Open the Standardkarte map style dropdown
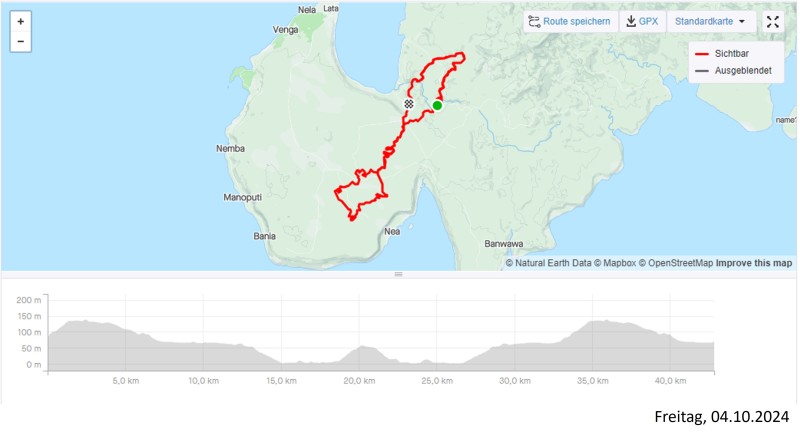This screenshot has height=437, width=800. point(711,21)
